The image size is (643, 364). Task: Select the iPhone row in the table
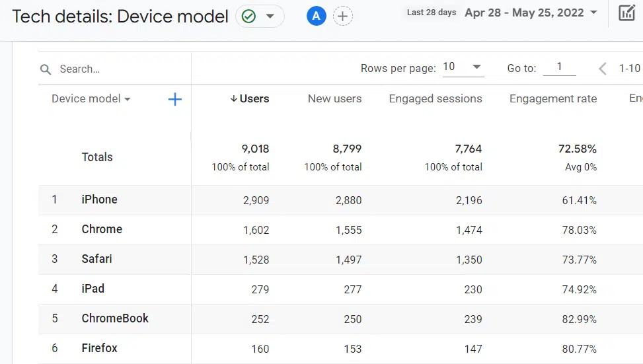click(x=99, y=200)
